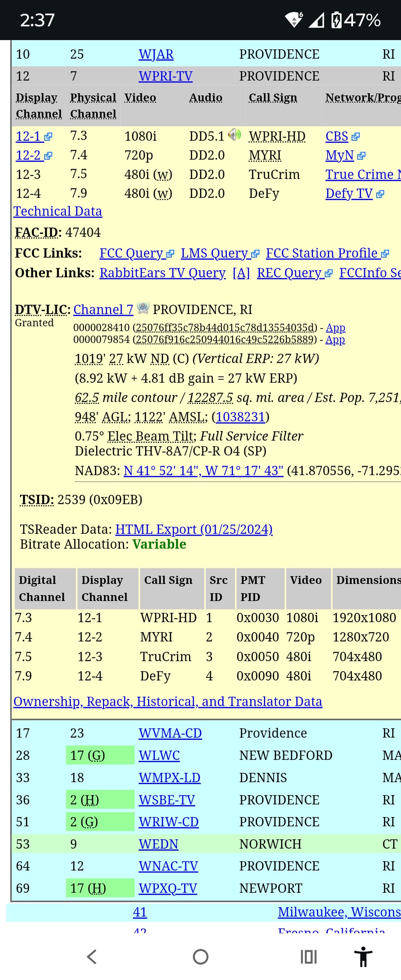
Task: Expand the Technical Data section
Action: pyautogui.click(x=58, y=211)
